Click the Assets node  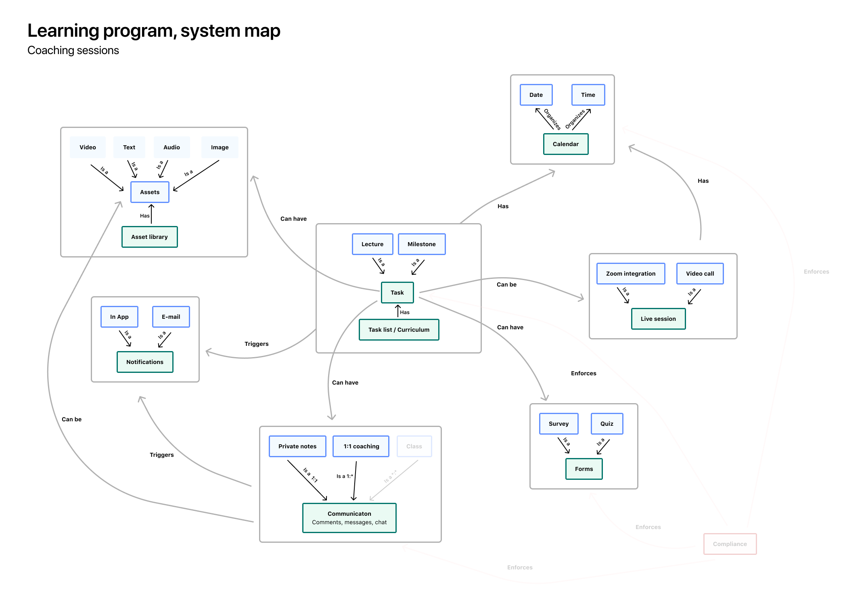click(150, 192)
